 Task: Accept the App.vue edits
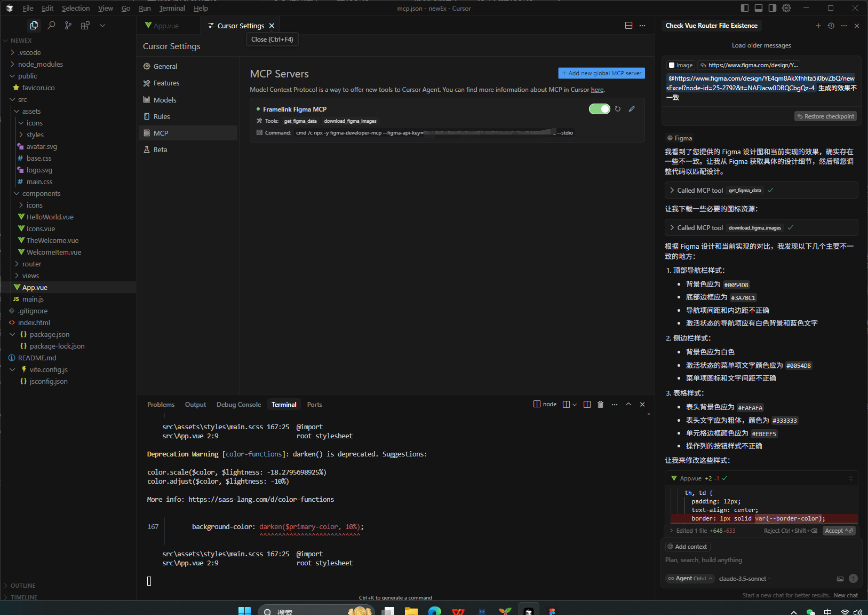click(x=838, y=531)
